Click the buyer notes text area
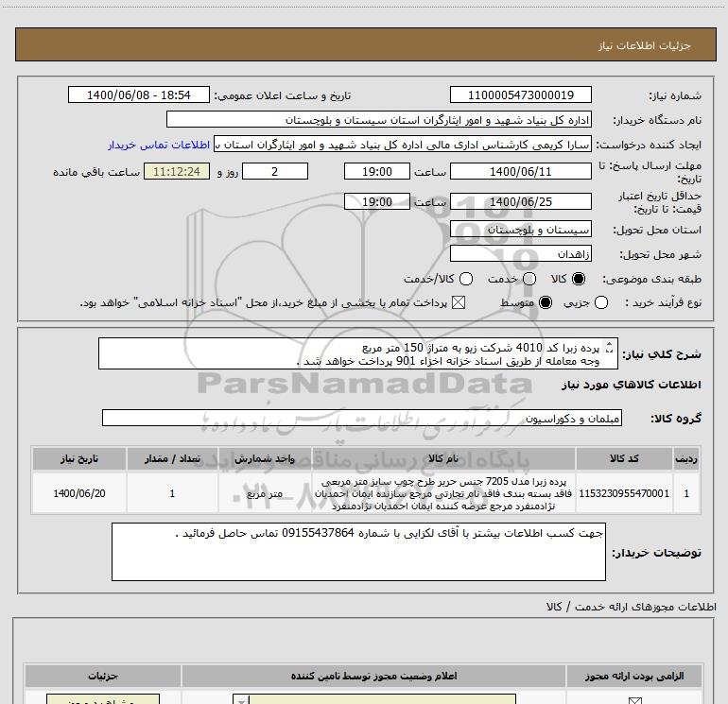 tap(358, 551)
